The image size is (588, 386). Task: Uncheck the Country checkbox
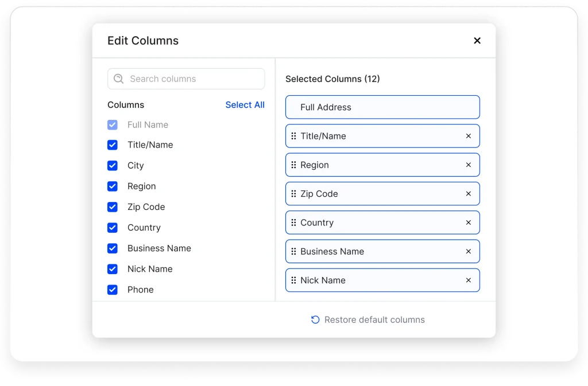tap(113, 228)
